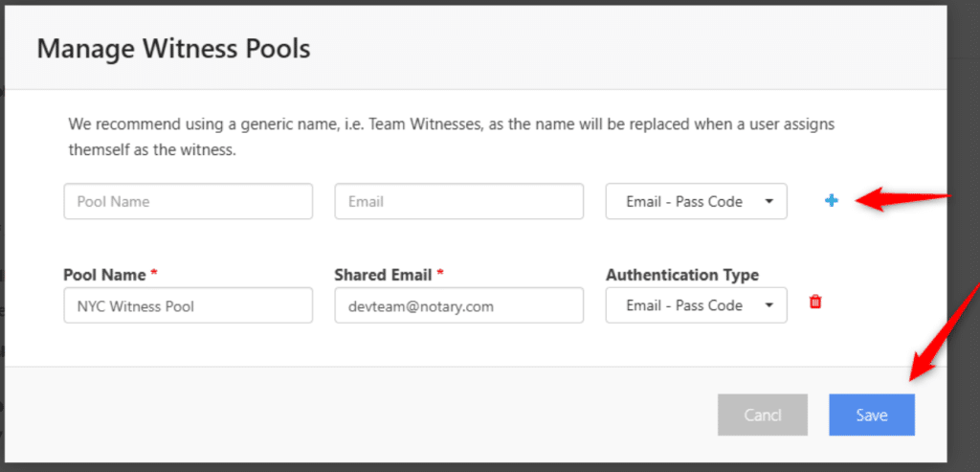Click the empty Pool Name field

(189, 201)
